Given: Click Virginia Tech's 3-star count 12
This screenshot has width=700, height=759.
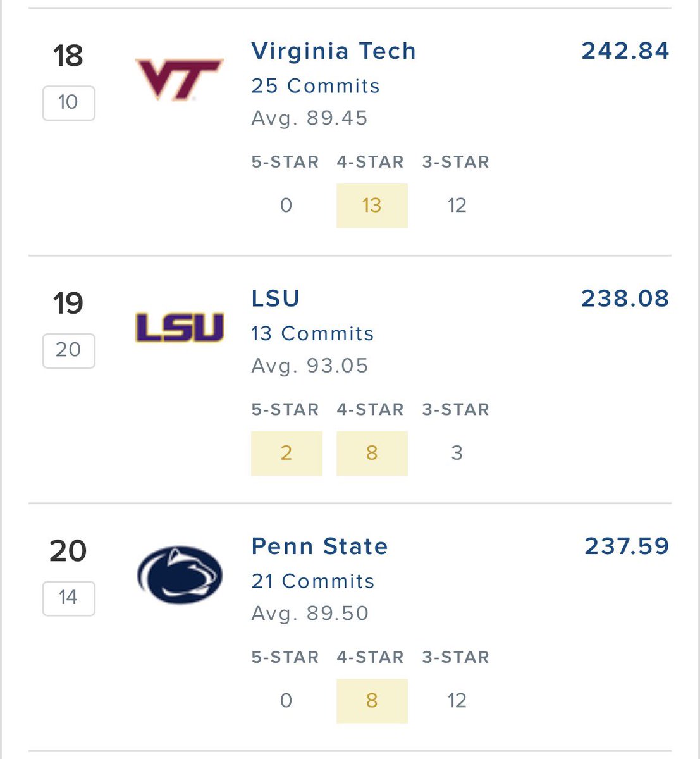Looking at the screenshot, I should (x=457, y=206).
